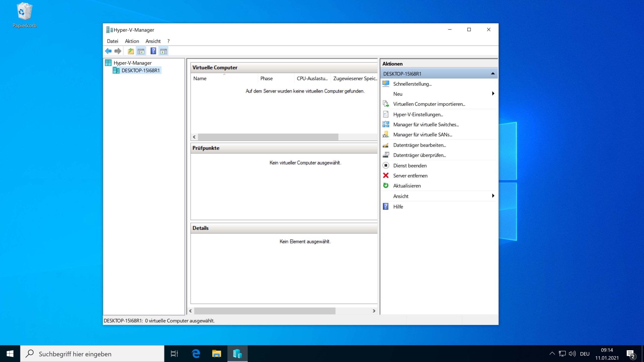Open Manager für virtuelle Switches
The height and width of the screenshot is (362, 644).
(426, 124)
